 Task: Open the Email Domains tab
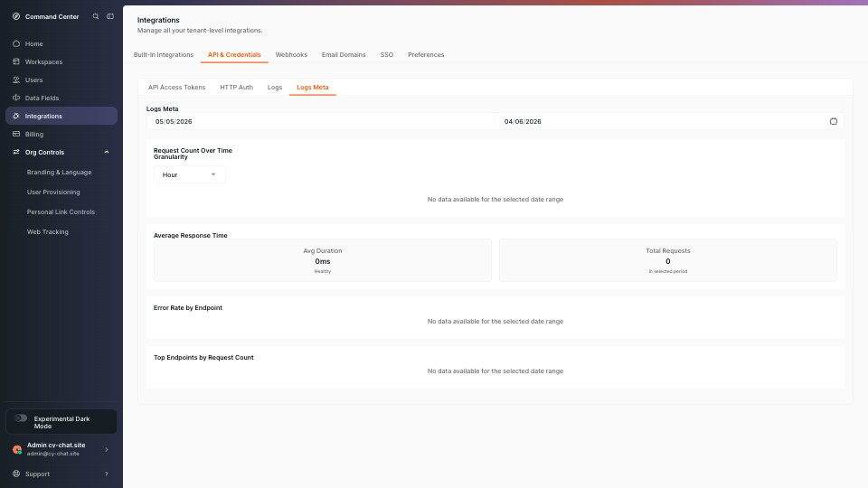344,55
